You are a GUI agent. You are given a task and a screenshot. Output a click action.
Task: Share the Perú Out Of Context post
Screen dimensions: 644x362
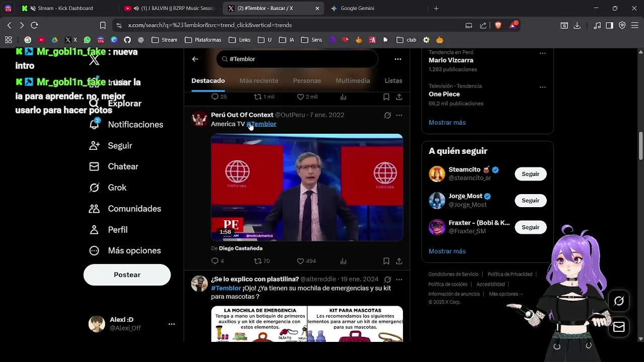tap(399, 261)
